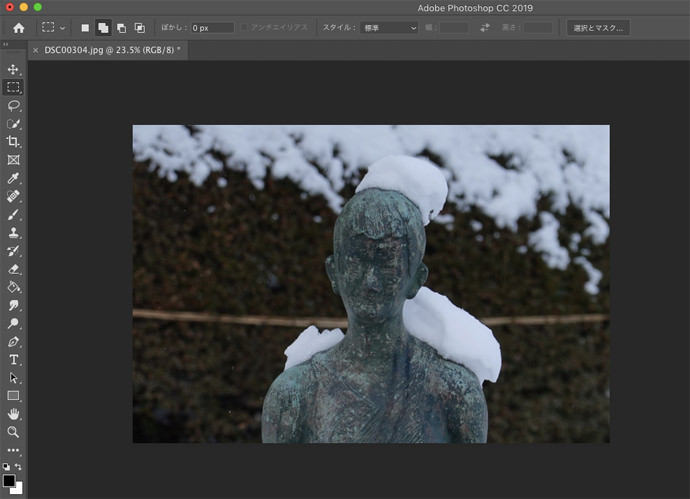Click the background color swatch
Viewport: 690px width, 499px height.
pos(18,489)
